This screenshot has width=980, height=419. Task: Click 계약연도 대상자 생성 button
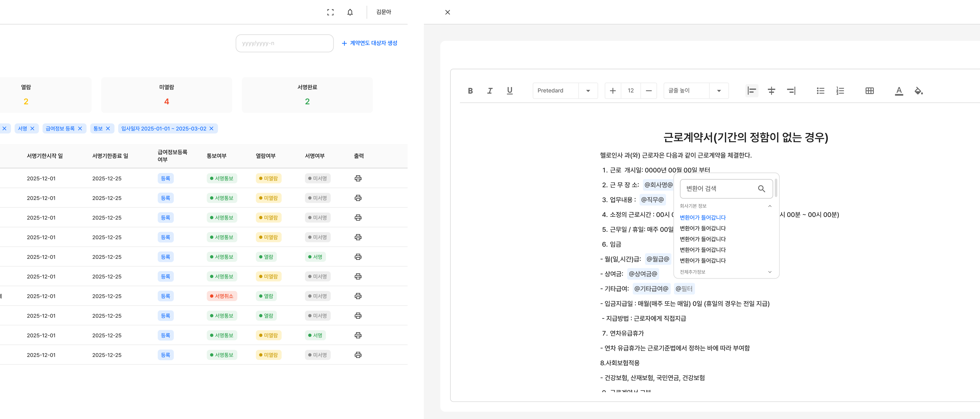pyautogui.click(x=369, y=43)
